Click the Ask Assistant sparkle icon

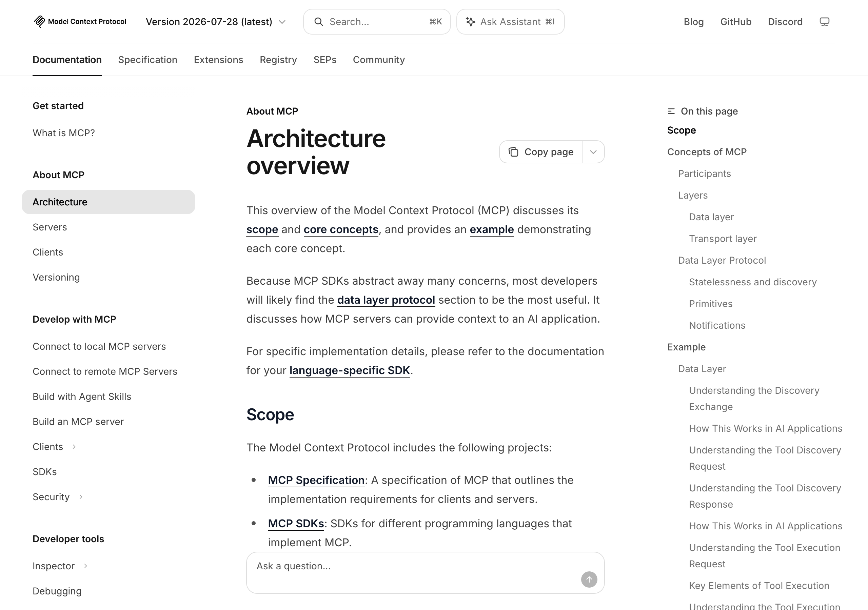(470, 22)
